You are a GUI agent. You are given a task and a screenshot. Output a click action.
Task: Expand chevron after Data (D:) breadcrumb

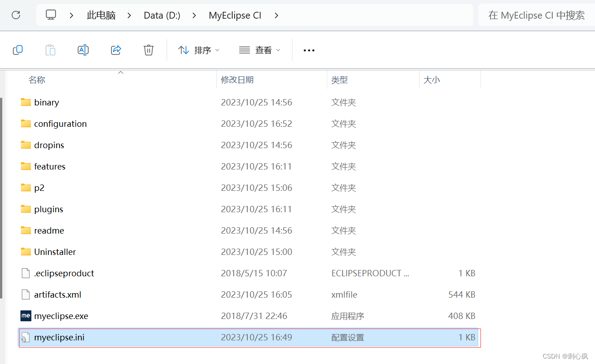pos(195,15)
